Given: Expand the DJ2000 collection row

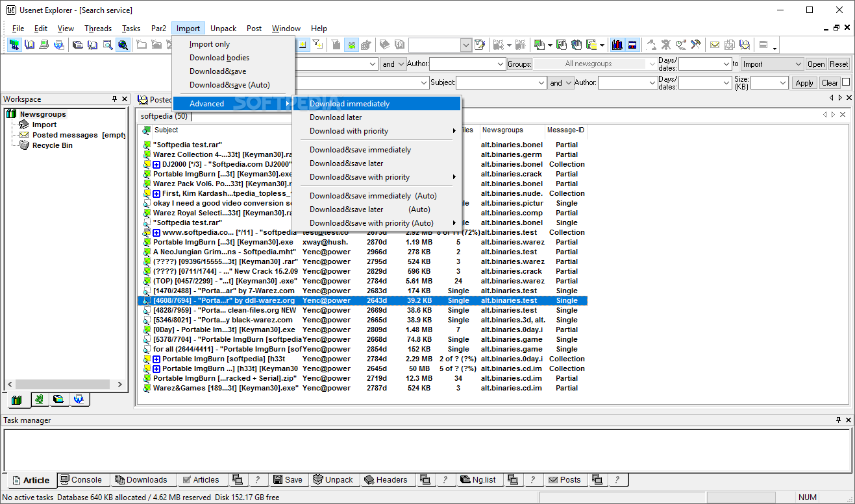Looking at the screenshot, I should (x=156, y=164).
